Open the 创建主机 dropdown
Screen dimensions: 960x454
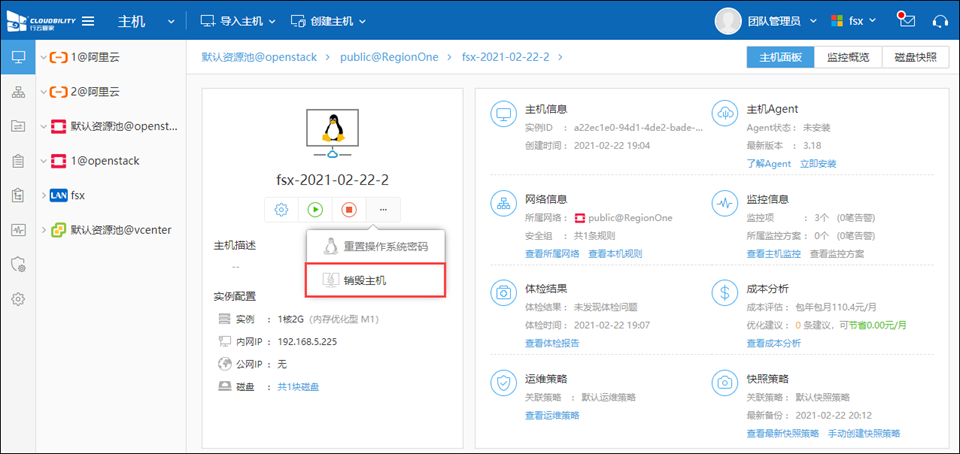[x=328, y=20]
